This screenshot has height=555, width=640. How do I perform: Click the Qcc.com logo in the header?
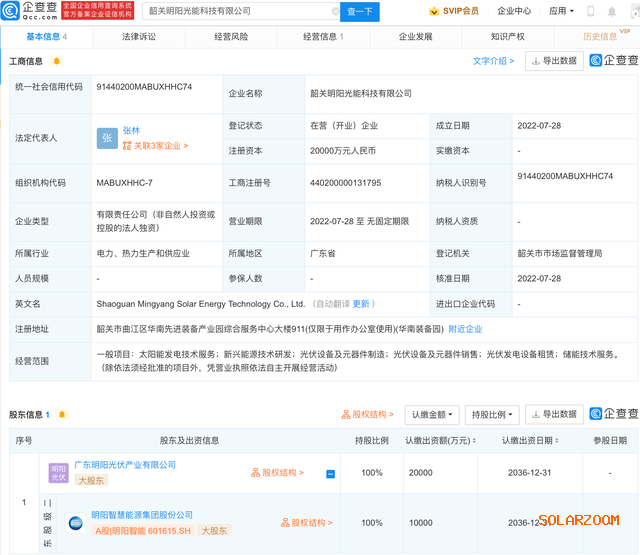click(x=33, y=11)
